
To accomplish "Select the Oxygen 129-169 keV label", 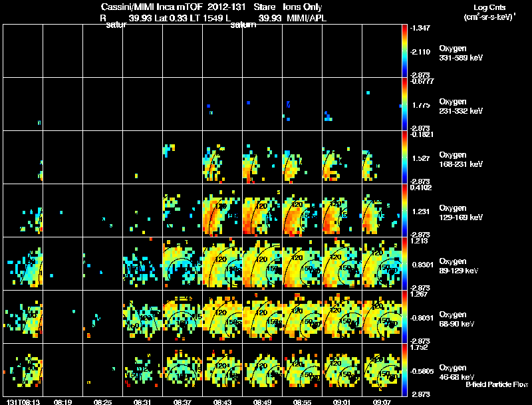I will [x=461, y=213].
